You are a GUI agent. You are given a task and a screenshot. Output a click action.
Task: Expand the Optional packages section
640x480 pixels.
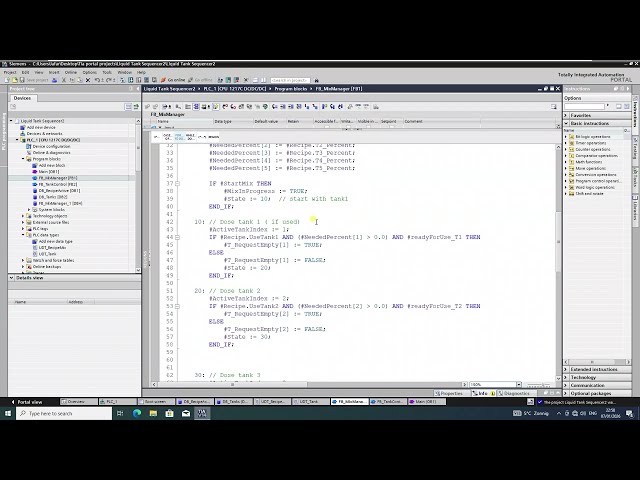tap(567, 393)
